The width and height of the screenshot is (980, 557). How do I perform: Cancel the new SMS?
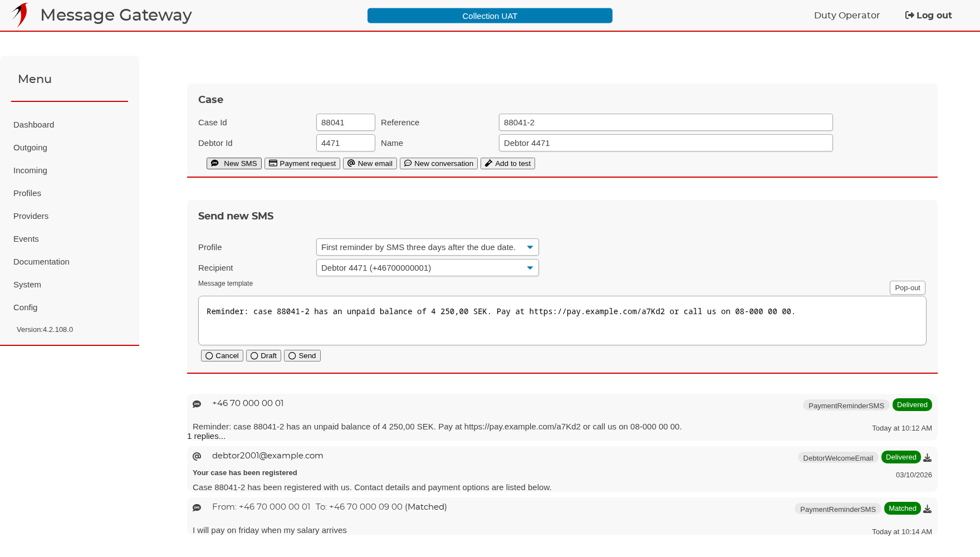[222, 356]
